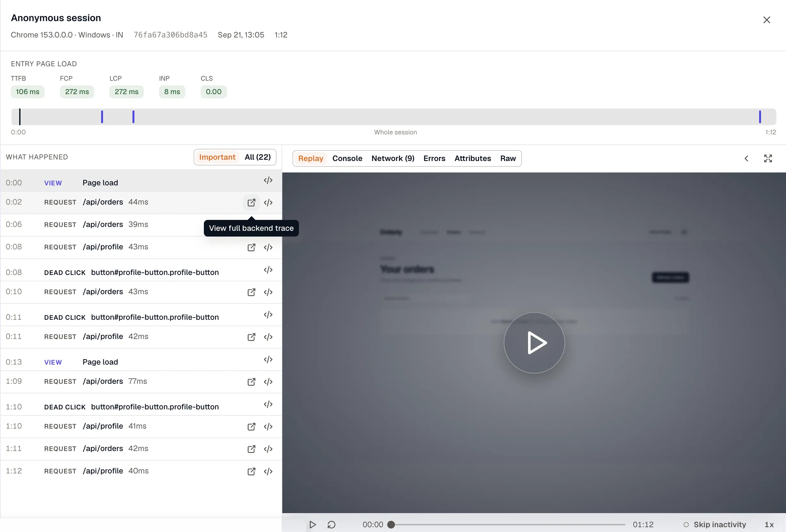Select the 0:13 VIEW Page load row

click(141, 359)
